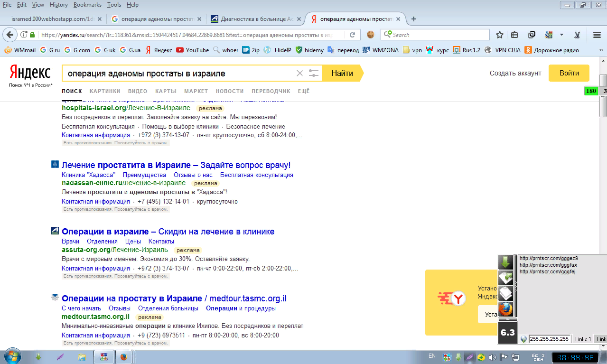Viewport: 607px width, 364px height.
Task: Click the Войти login button
Action: coord(569,73)
